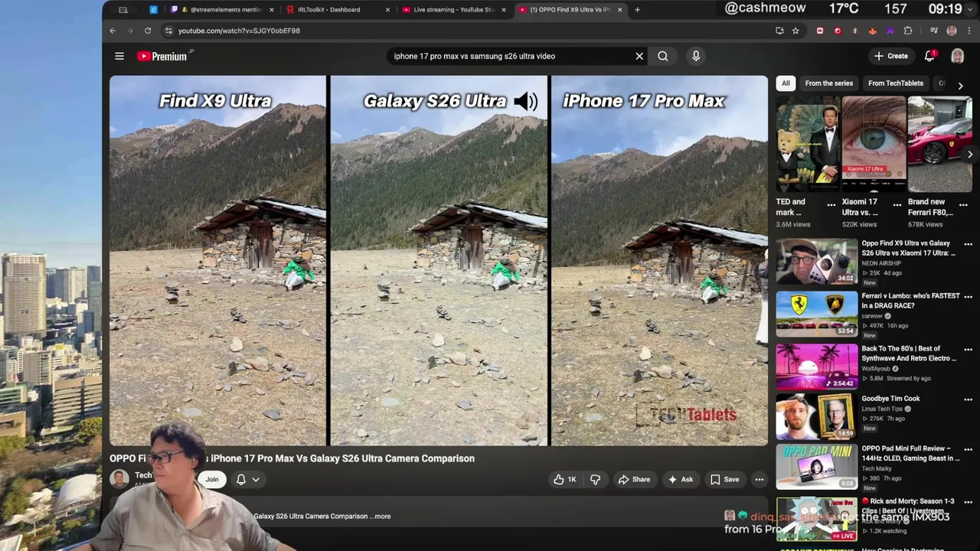Start voice search with the microphone
This screenshot has width=980, height=551.
click(696, 56)
